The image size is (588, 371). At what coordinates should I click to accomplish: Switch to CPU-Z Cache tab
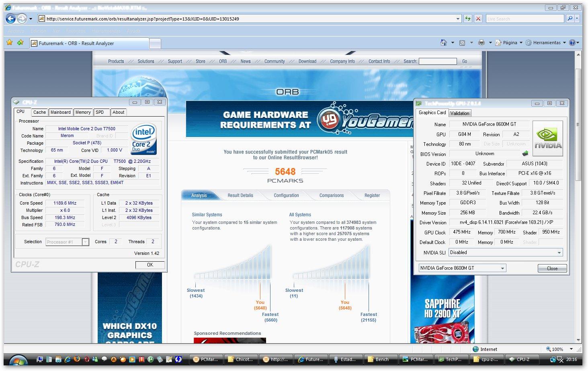pos(39,112)
